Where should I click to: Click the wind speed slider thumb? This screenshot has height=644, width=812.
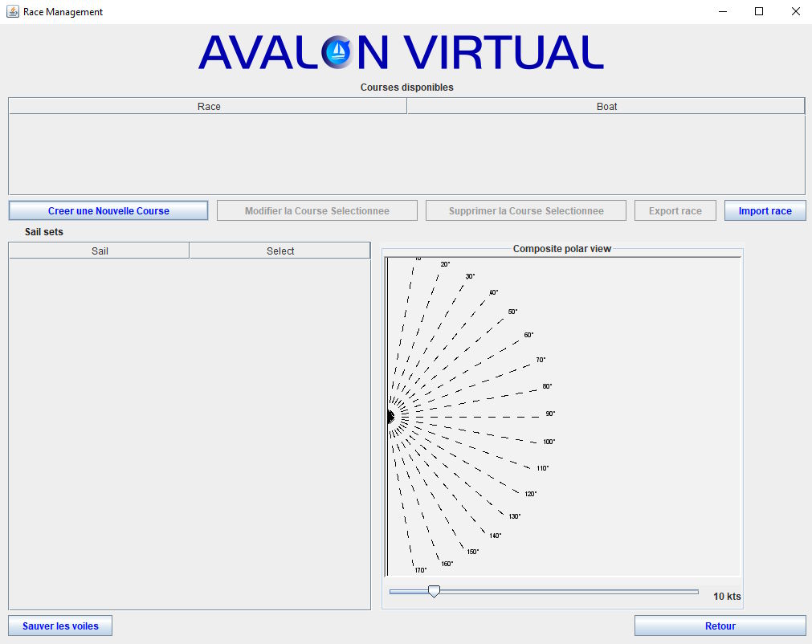pyautogui.click(x=435, y=590)
